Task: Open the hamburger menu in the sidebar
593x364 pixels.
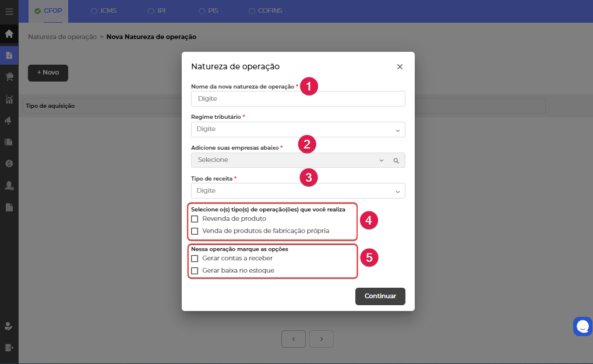Action: [x=9, y=11]
